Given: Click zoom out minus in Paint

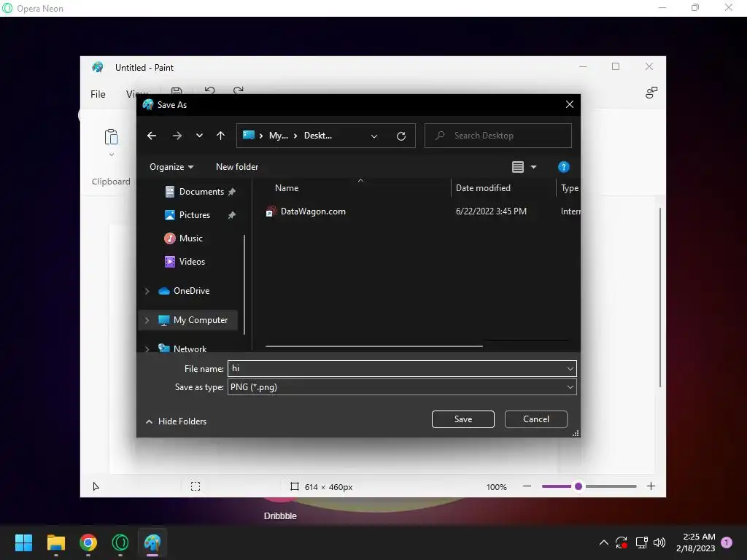Looking at the screenshot, I should tap(527, 486).
